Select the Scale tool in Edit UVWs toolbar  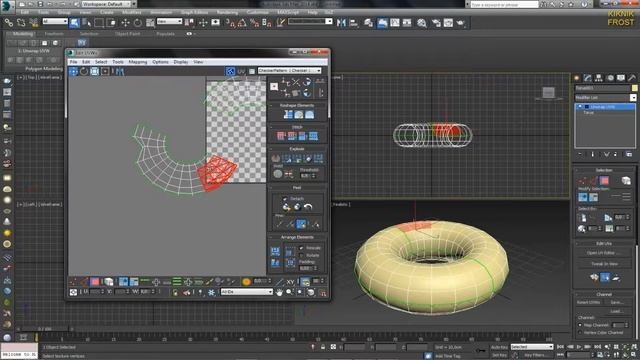pyautogui.click(x=95, y=71)
